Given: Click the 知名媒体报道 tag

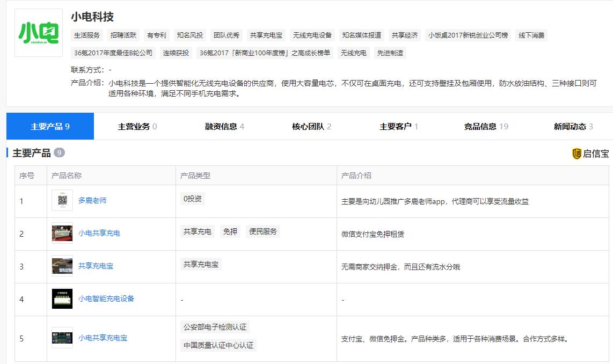Looking at the screenshot, I should [x=362, y=35].
